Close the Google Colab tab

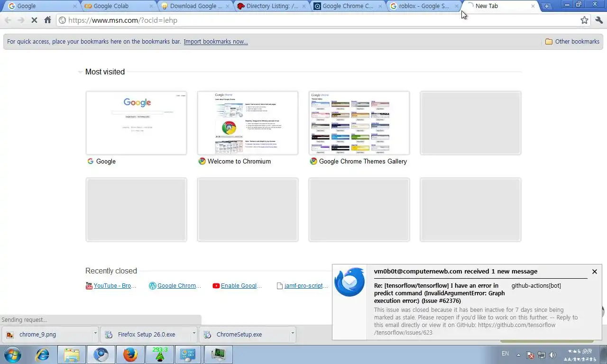tap(151, 6)
